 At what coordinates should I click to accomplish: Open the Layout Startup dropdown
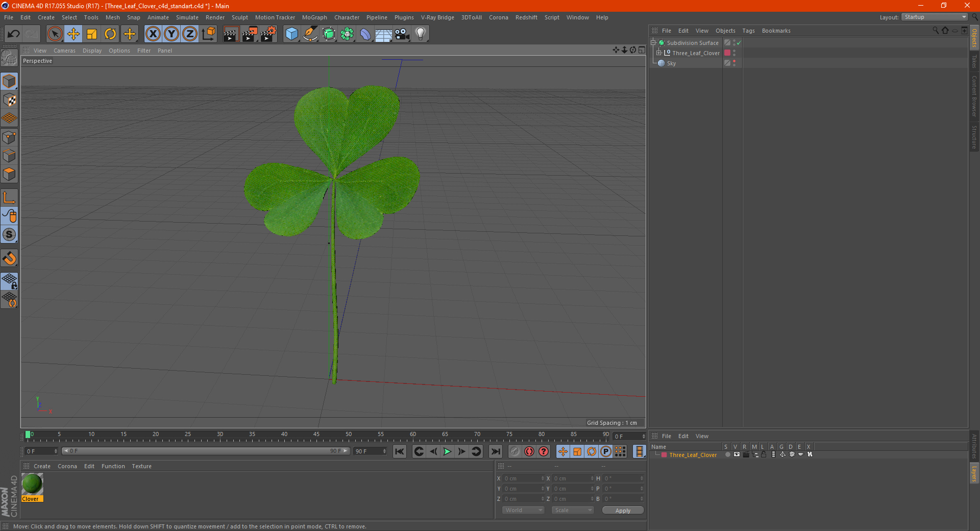click(935, 17)
